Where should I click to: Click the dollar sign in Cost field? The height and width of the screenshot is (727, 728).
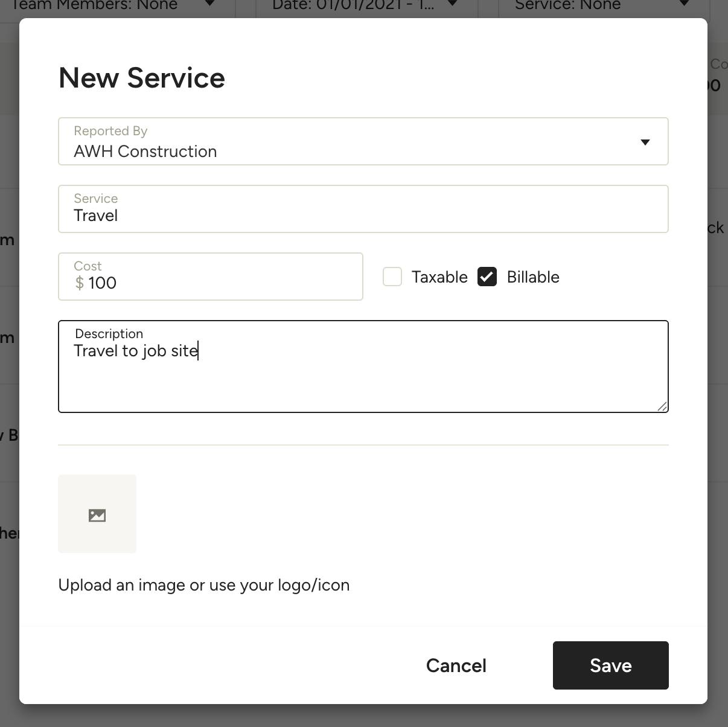[x=79, y=283]
